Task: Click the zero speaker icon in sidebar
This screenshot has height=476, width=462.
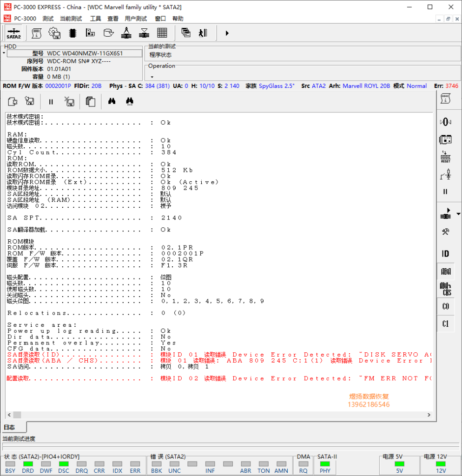Action: coord(445,122)
